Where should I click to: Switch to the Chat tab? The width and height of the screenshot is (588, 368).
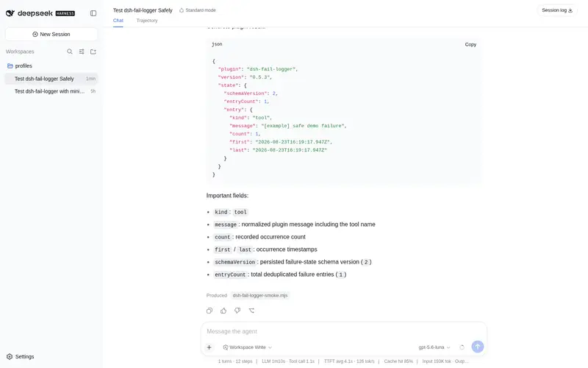click(x=118, y=21)
